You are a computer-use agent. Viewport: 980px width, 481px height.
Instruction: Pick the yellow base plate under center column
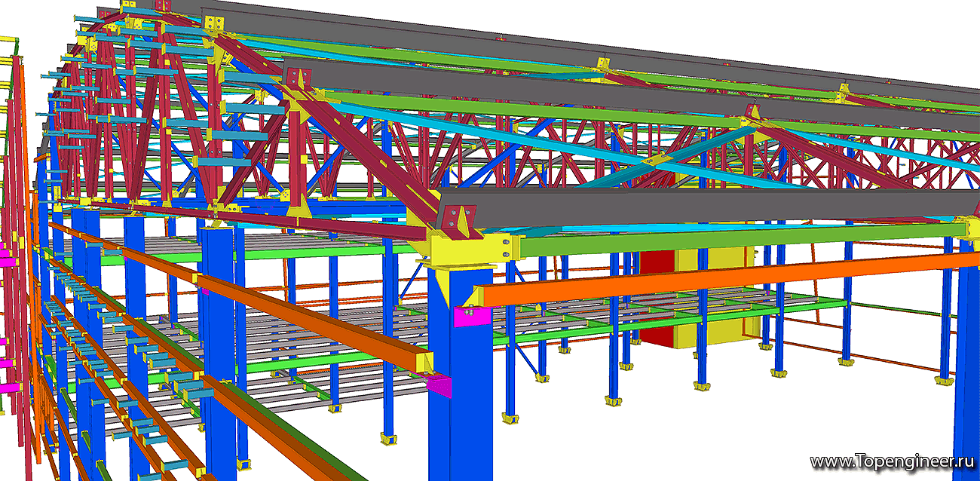(x=389, y=438)
